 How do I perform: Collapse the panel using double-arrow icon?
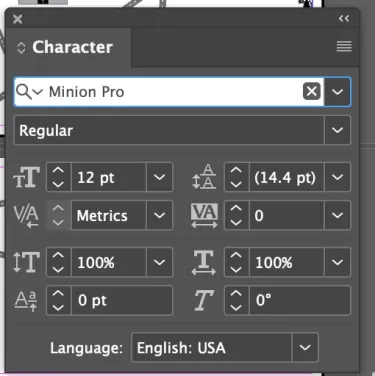pyautogui.click(x=344, y=18)
